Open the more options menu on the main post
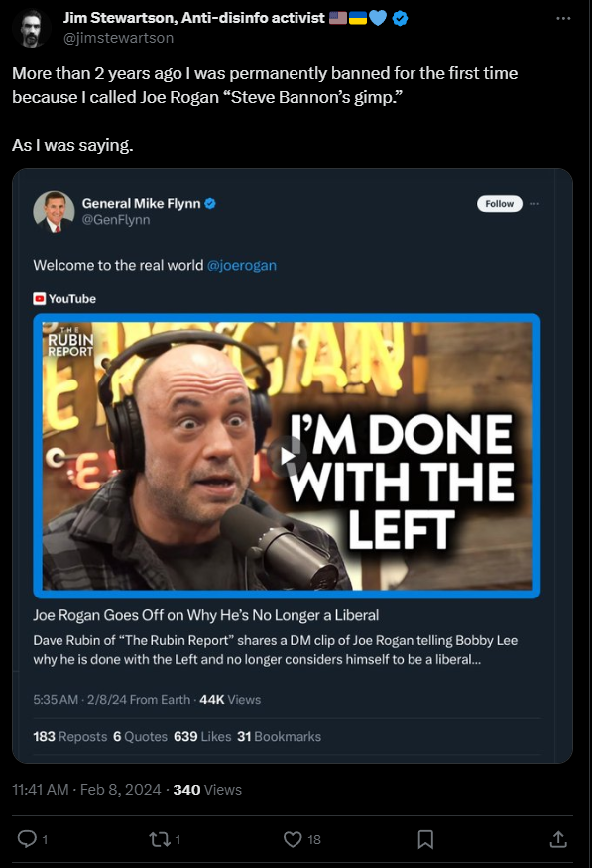The height and width of the screenshot is (868, 592). coord(563,18)
